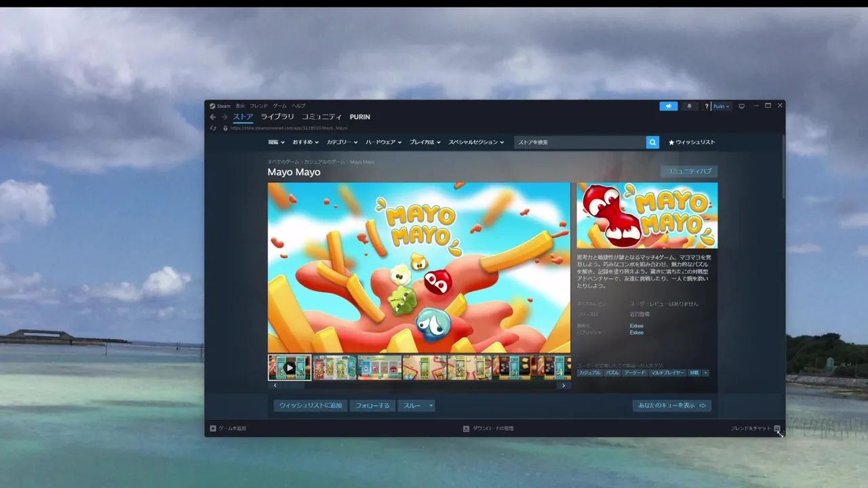
Task: Switch to the コミュニティ tab
Action: 321,117
